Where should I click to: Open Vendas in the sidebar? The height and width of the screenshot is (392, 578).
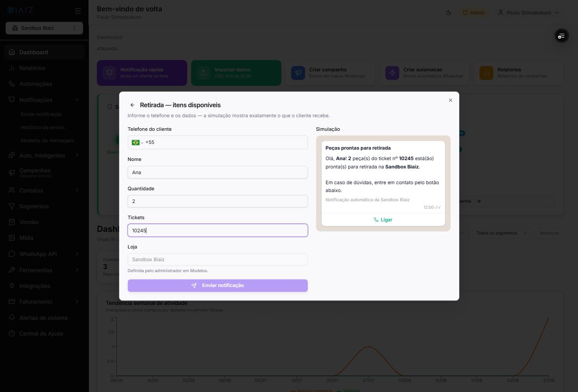pos(44,222)
